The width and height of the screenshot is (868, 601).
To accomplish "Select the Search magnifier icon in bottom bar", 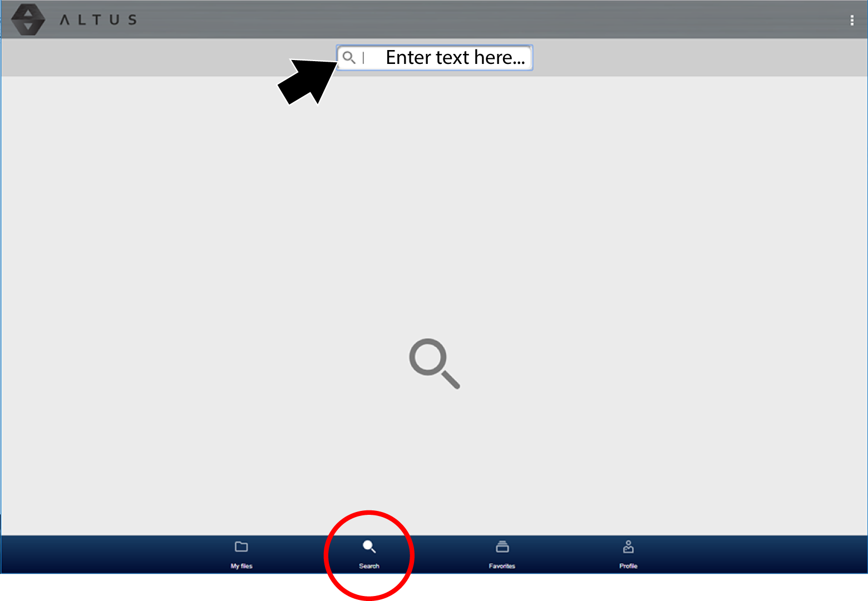I will click(x=369, y=547).
